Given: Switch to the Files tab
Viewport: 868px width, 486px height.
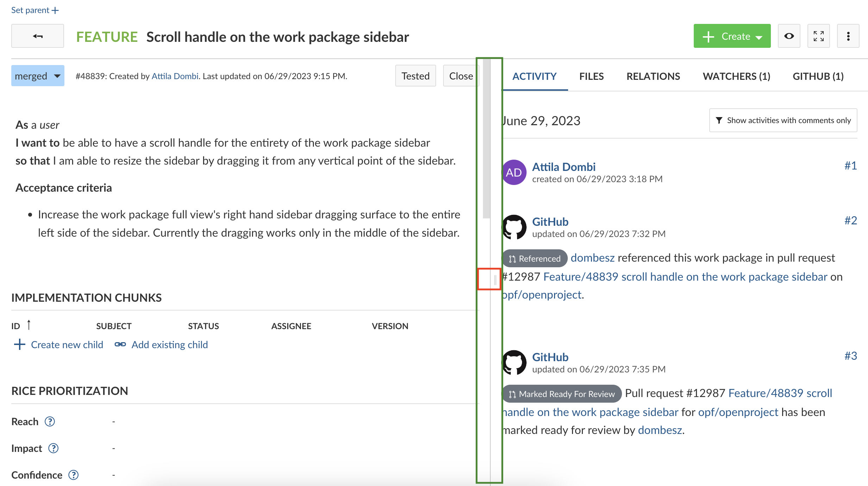Looking at the screenshot, I should [x=591, y=76].
